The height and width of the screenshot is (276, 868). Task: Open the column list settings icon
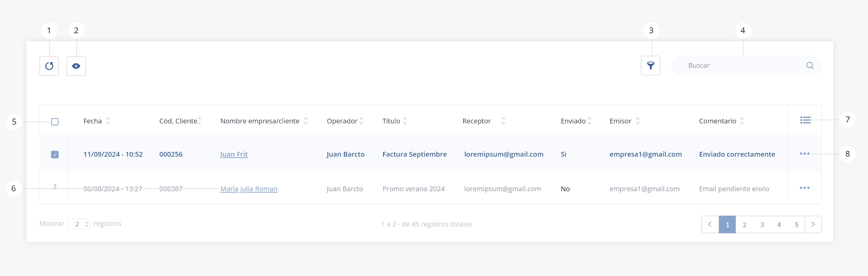(805, 120)
